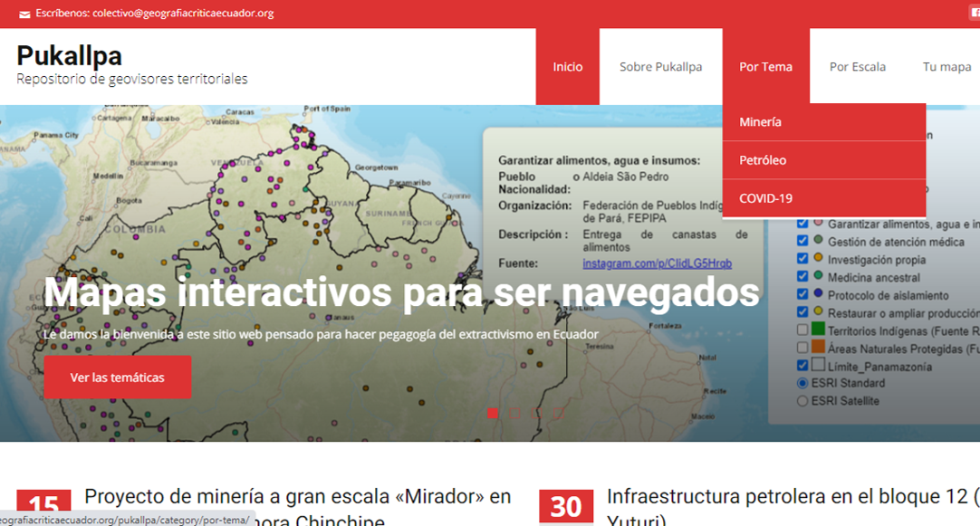Click the Ver las temáticas button
The width and height of the screenshot is (980, 526).
pyautogui.click(x=117, y=378)
